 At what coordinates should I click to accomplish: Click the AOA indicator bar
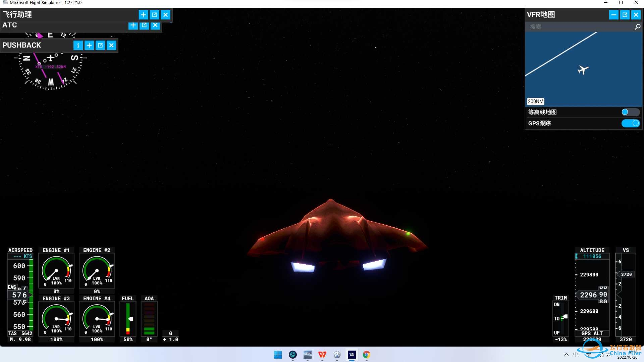(149, 319)
